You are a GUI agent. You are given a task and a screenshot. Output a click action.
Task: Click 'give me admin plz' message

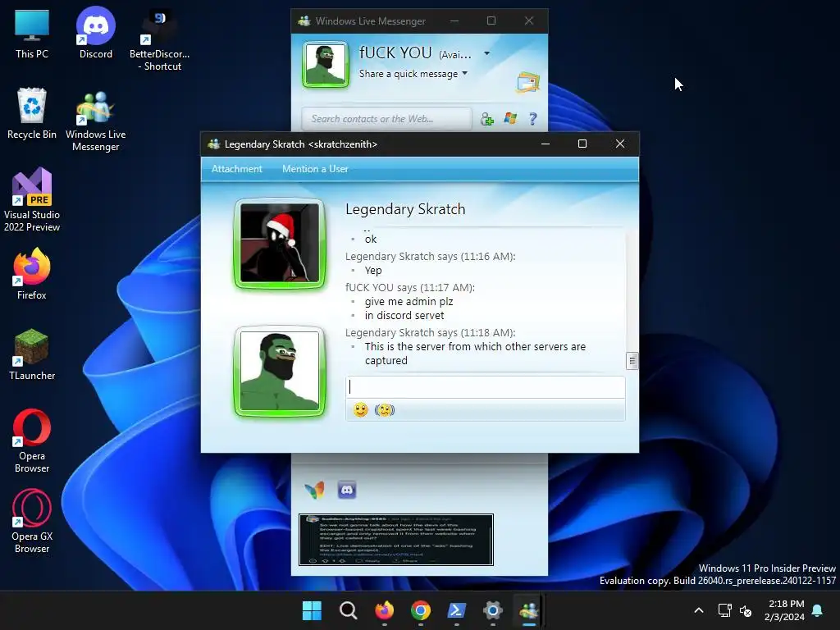(x=409, y=302)
